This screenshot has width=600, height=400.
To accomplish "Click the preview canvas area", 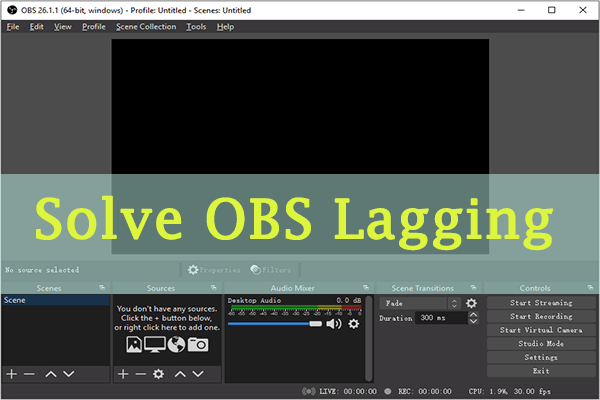I will point(300,146).
